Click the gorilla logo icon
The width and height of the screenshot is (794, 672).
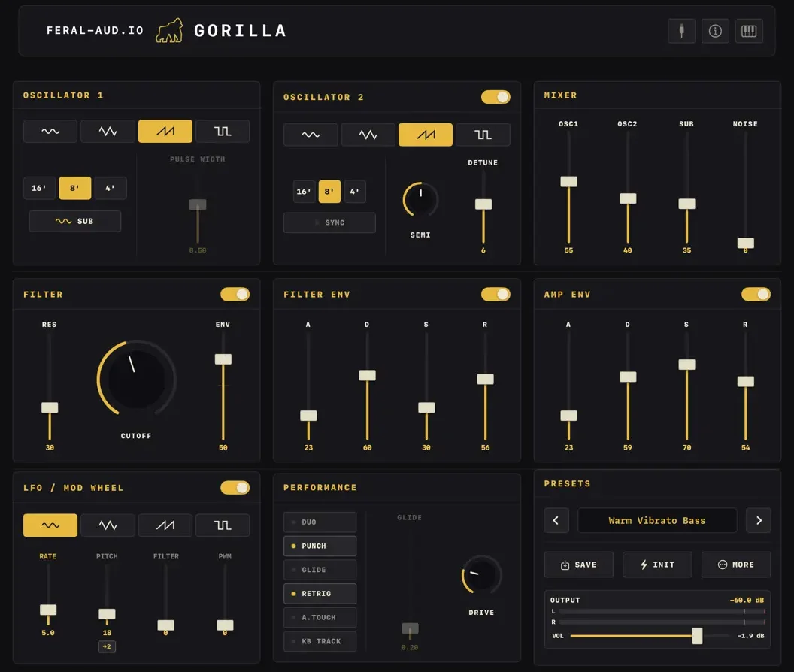(169, 30)
